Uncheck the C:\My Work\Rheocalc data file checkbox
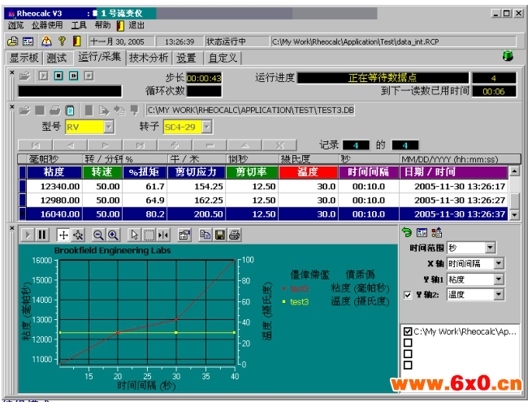Image resolution: width=532 pixels, height=402 pixels. pos(408,331)
